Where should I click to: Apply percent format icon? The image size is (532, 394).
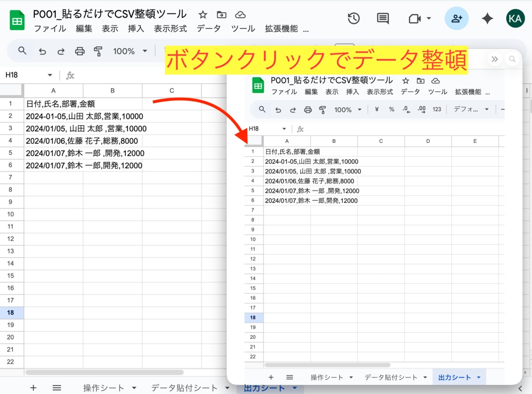[392, 110]
